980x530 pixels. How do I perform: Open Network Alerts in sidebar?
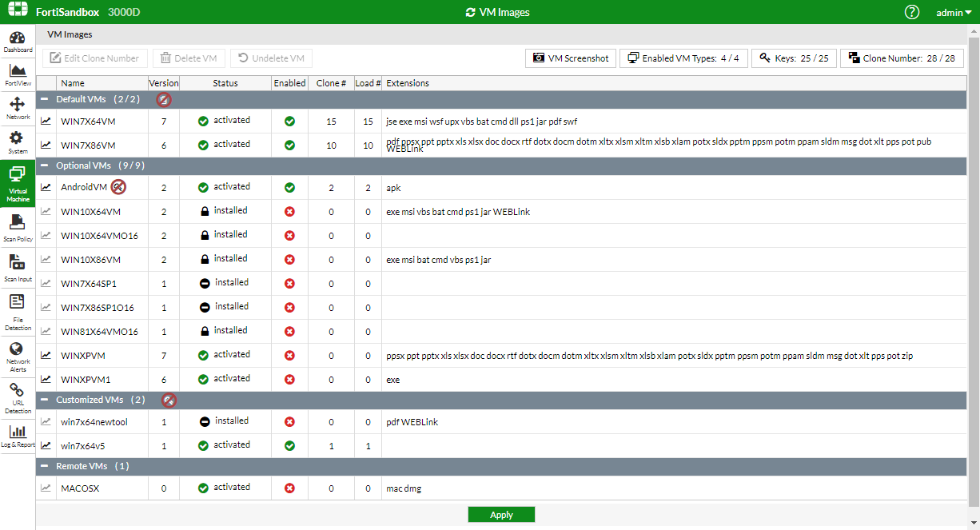[18, 356]
